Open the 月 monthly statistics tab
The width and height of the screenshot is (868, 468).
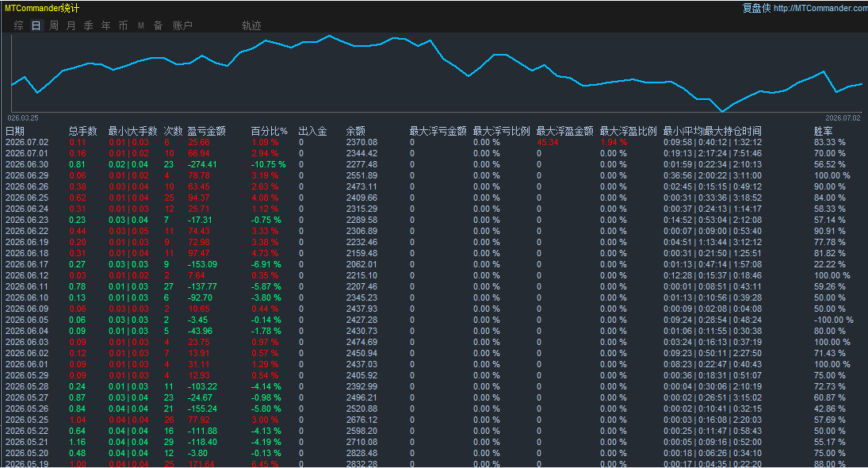click(71, 25)
